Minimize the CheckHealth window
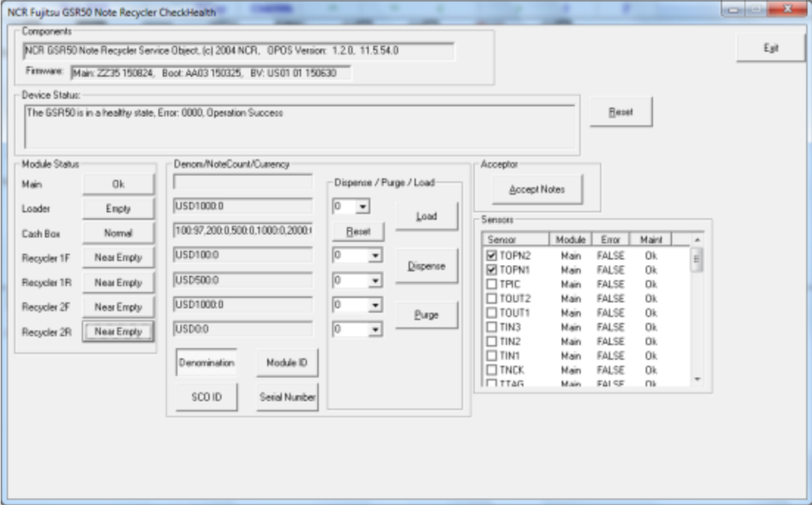This screenshot has width=812, height=505. 733,9
